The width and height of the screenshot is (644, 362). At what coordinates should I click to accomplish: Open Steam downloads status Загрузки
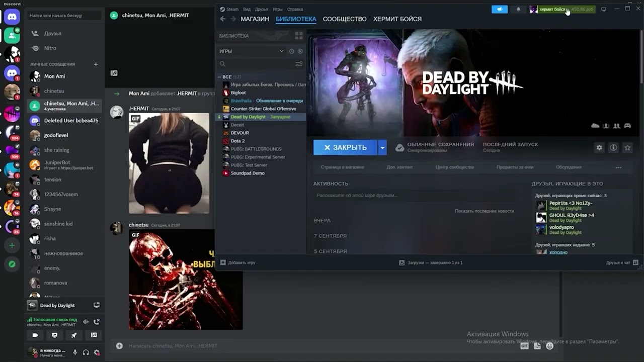[431, 262]
